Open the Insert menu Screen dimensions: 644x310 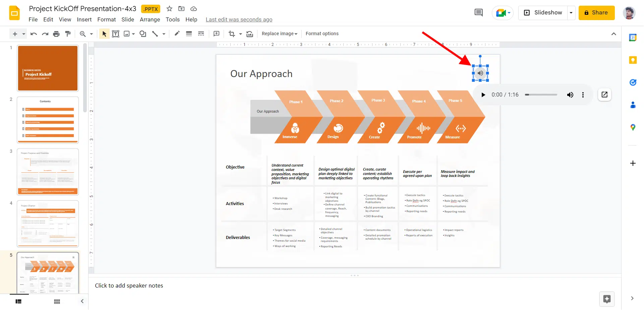pos(84,19)
